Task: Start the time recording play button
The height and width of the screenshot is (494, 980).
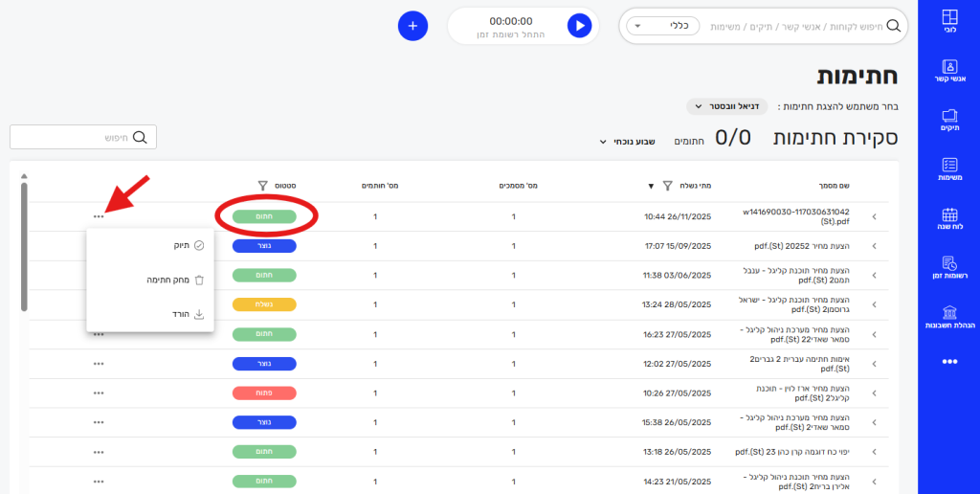Action: click(579, 26)
